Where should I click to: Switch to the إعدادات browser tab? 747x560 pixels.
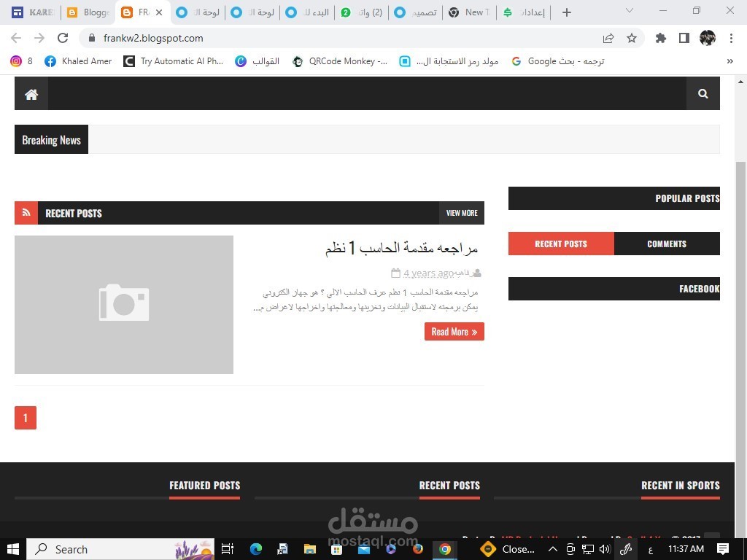pos(524,12)
